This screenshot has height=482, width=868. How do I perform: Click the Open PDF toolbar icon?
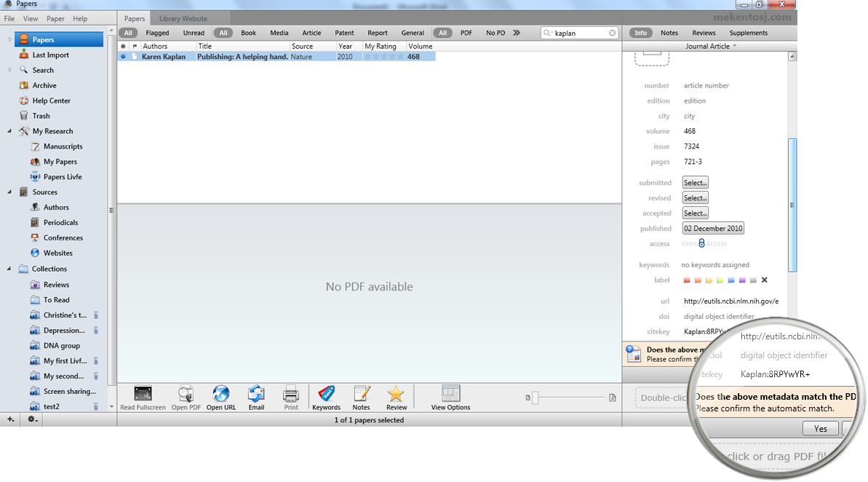(x=186, y=398)
